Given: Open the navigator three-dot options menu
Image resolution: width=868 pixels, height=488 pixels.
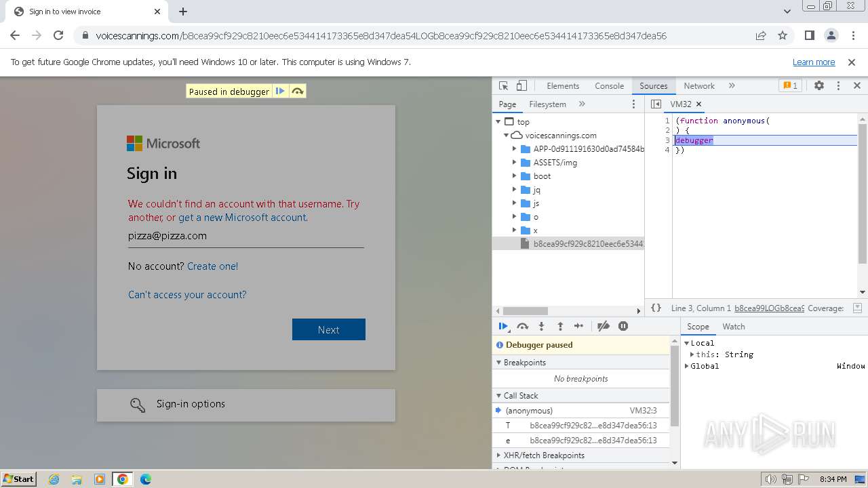Looking at the screenshot, I should pyautogui.click(x=634, y=104).
